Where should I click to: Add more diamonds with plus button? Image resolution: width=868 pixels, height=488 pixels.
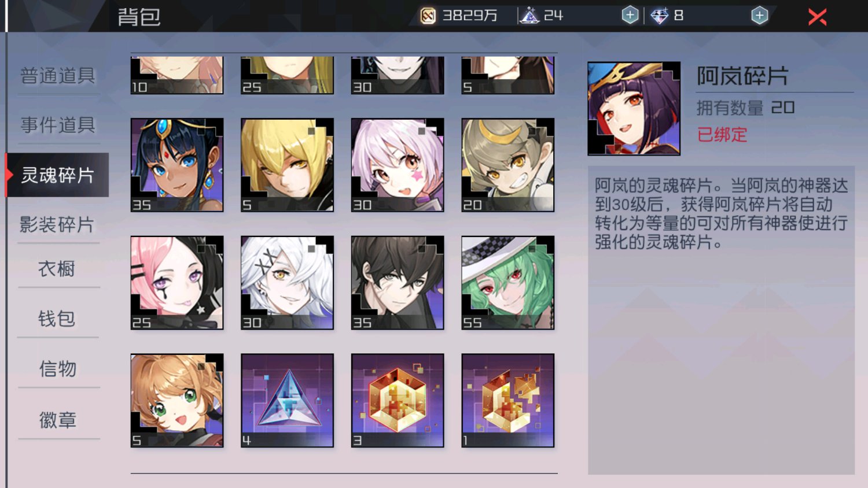click(759, 16)
